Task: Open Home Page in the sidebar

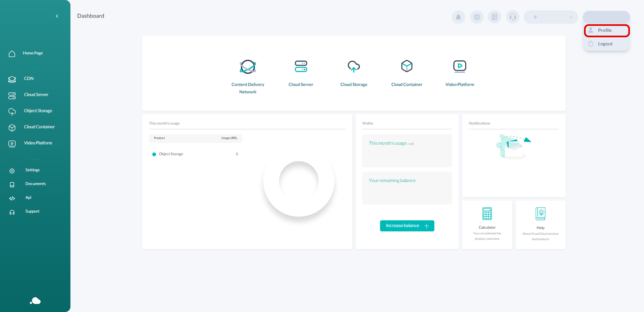Action: [33, 53]
